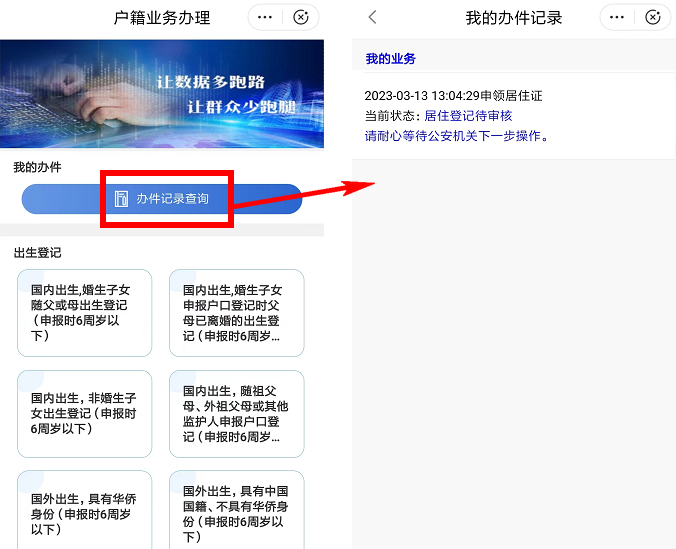This screenshot has height=549, width=676.
Task: Open 国外出生,具有中国国籍、不具有华侨身份 card
Action: (237, 510)
